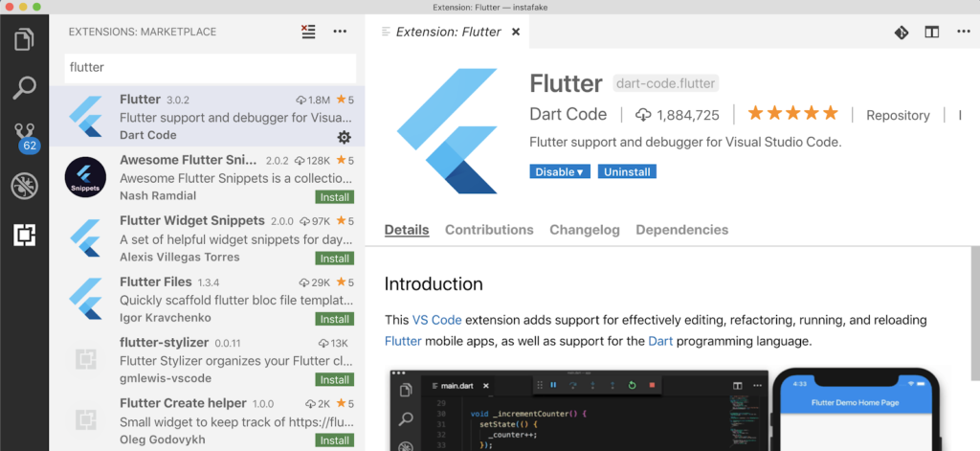Select the Extensions icon in activity bar
Image resolution: width=980 pixels, height=451 pixels.
pos(24,235)
